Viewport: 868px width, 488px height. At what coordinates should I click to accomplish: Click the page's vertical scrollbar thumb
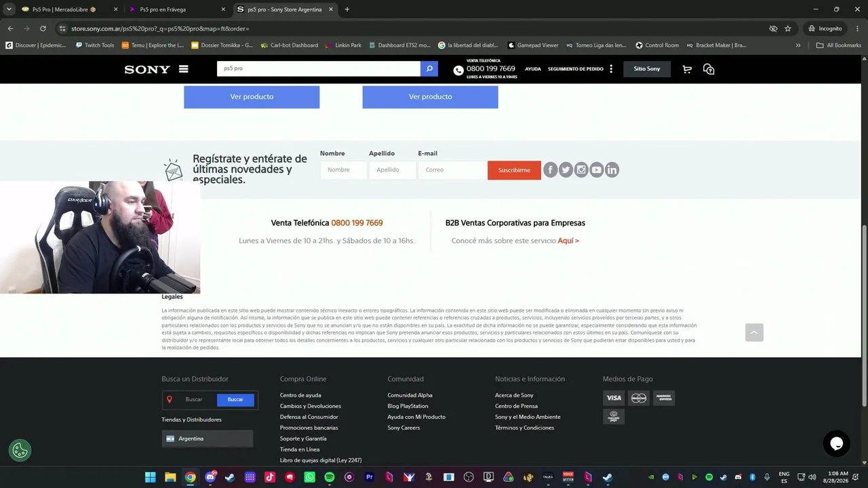click(864, 315)
